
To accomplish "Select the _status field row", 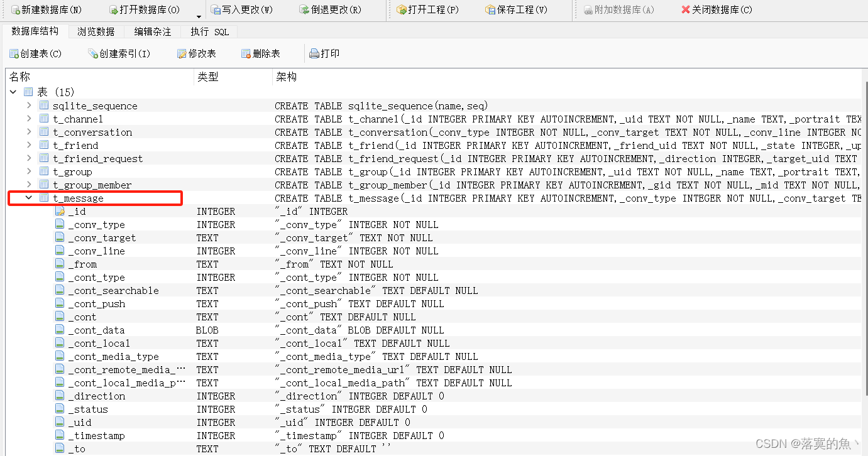I will pyautogui.click(x=434, y=409).
